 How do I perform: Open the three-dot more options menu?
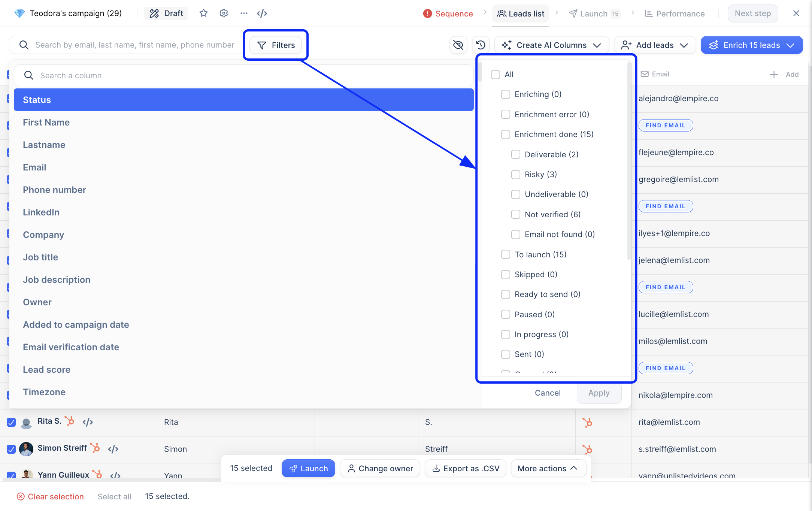(x=244, y=13)
